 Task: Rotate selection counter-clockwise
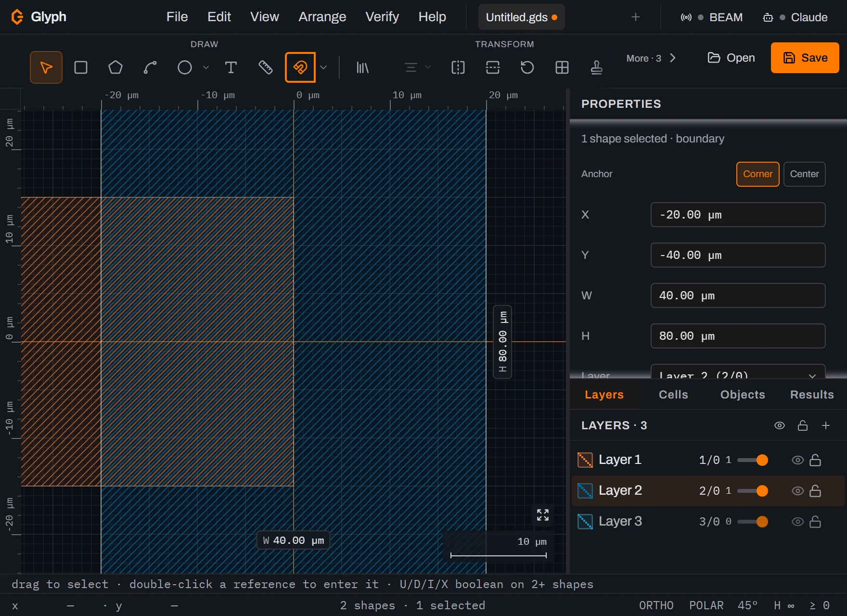click(527, 67)
